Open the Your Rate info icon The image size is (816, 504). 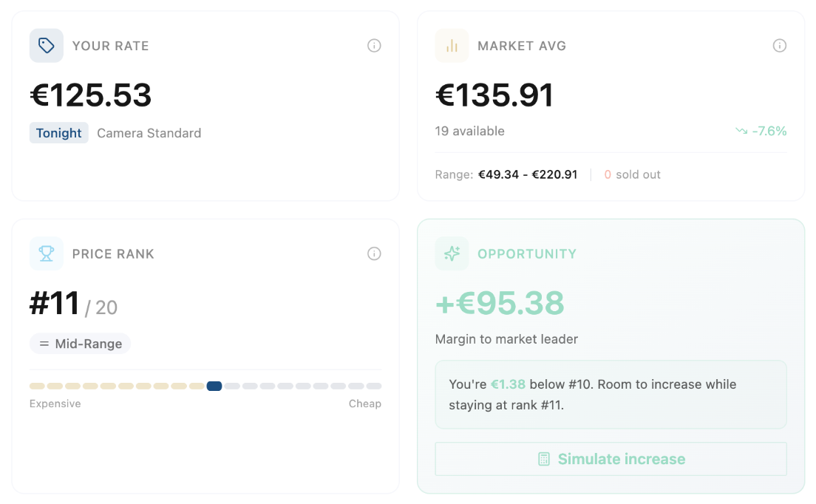(x=374, y=46)
